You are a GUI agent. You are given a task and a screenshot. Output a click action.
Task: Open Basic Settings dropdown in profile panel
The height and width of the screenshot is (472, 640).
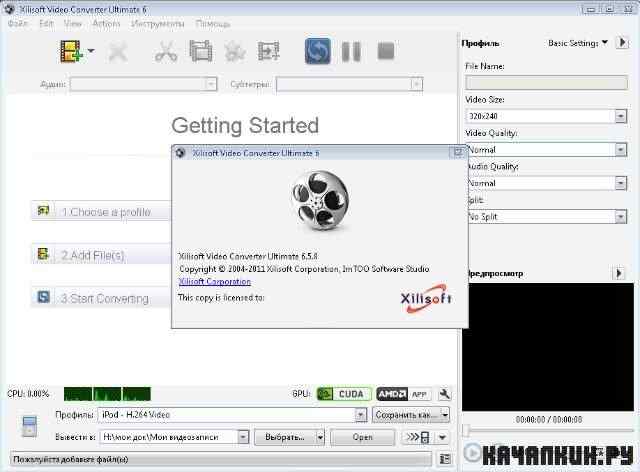578,43
